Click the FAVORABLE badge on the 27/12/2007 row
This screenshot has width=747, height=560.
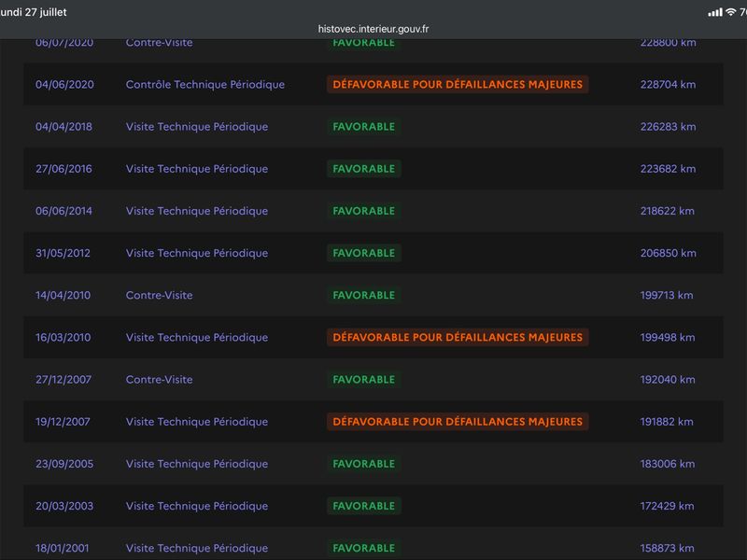pos(363,380)
